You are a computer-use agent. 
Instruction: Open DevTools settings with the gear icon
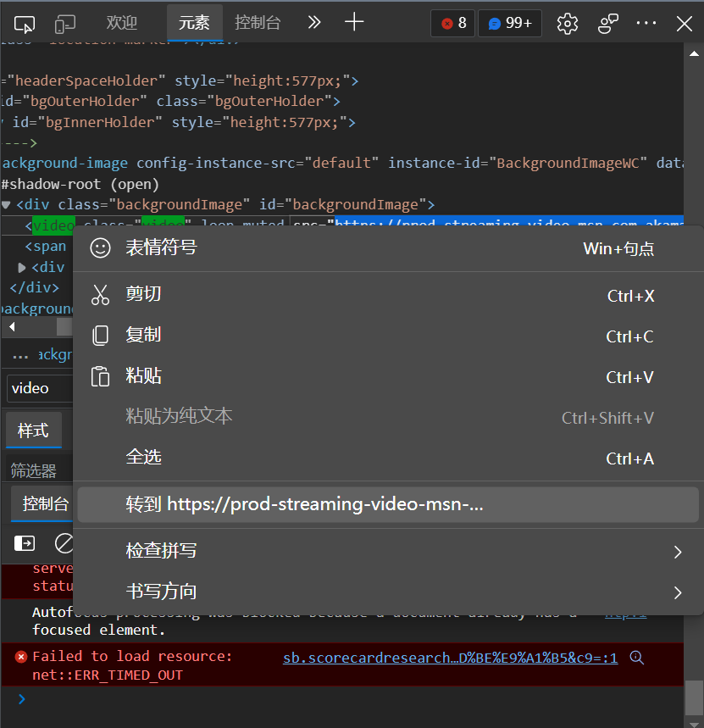pyautogui.click(x=567, y=24)
